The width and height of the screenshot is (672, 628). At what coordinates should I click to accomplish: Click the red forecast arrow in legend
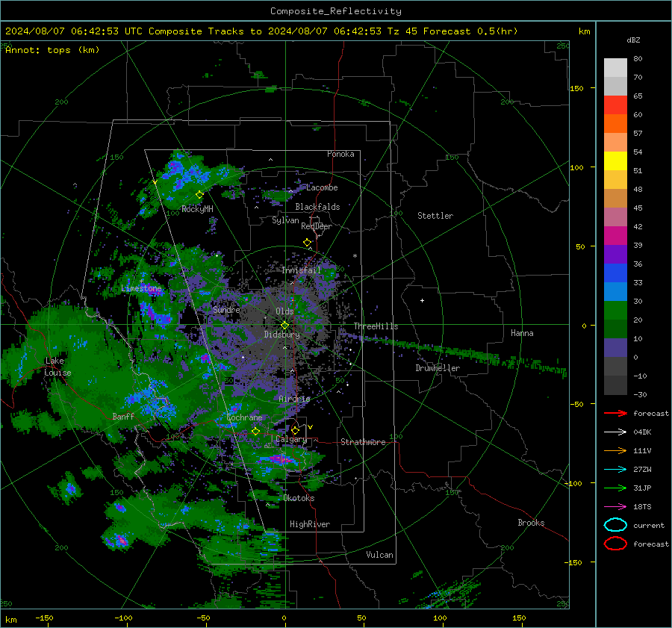[615, 413]
